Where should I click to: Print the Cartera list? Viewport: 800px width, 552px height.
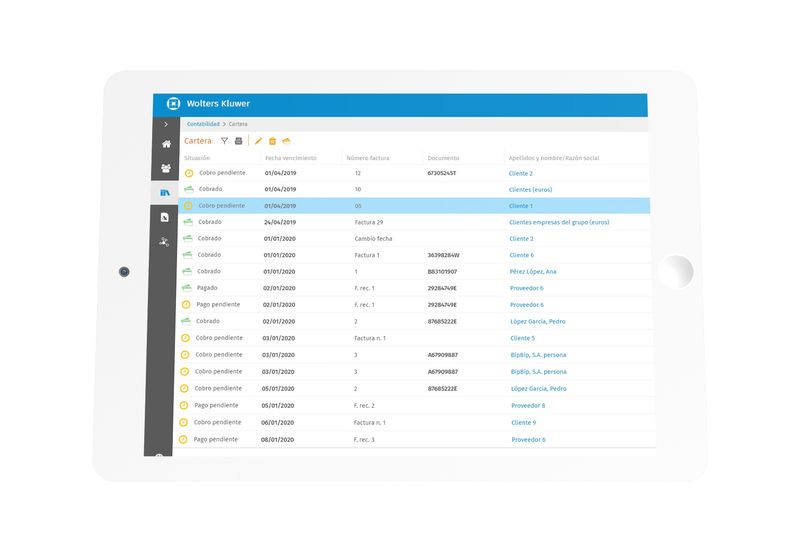(x=238, y=141)
